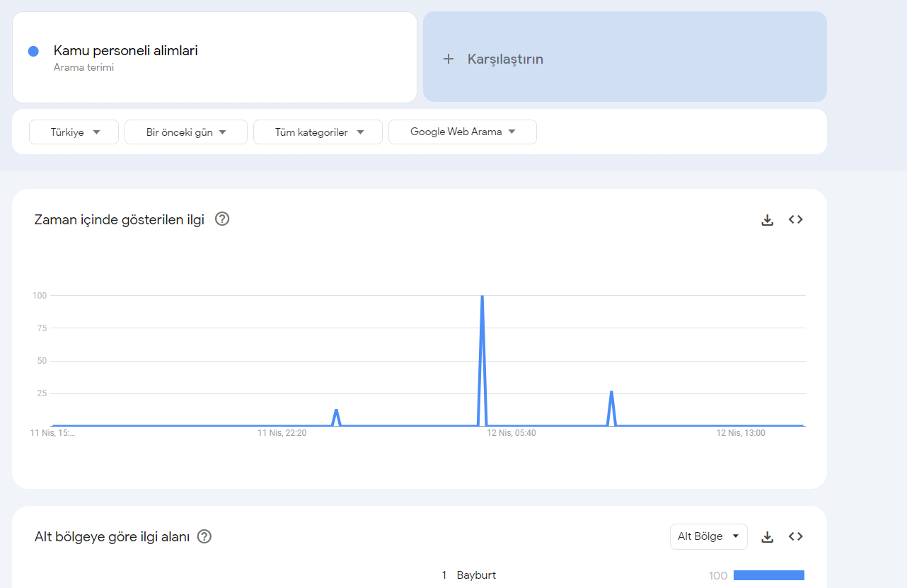This screenshot has width=907, height=588.
Task: Open embed code for interest over time chart
Action: 796,219
